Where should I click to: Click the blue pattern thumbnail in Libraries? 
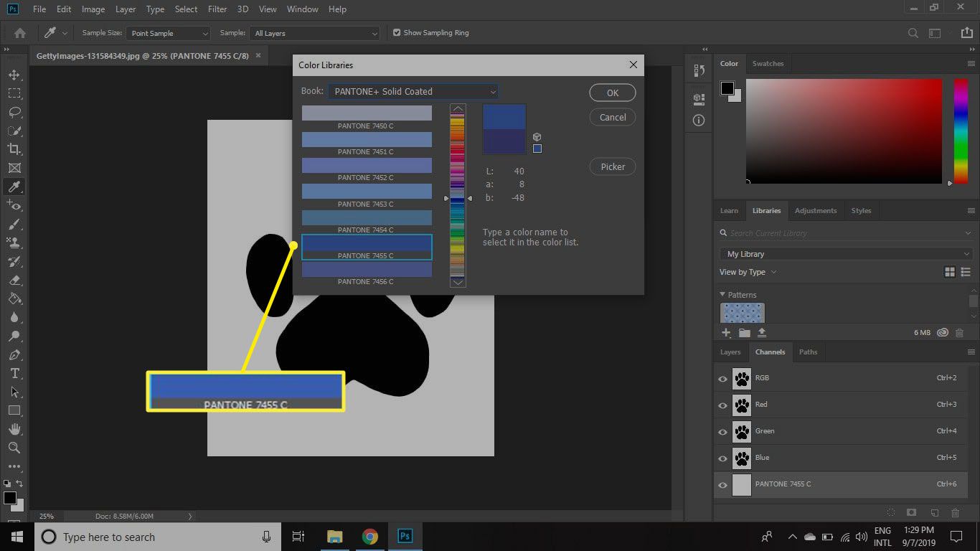click(743, 313)
